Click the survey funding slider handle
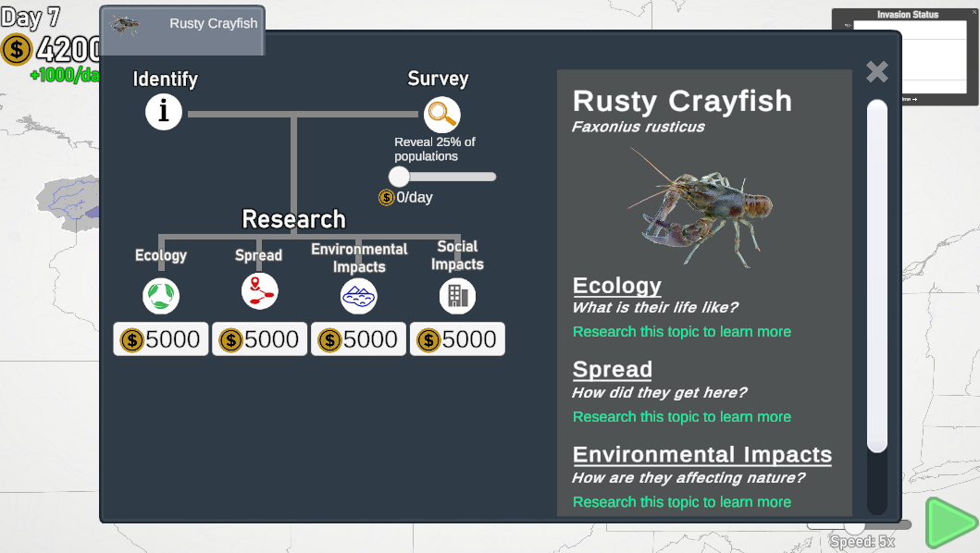980x553 pixels. (399, 177)
